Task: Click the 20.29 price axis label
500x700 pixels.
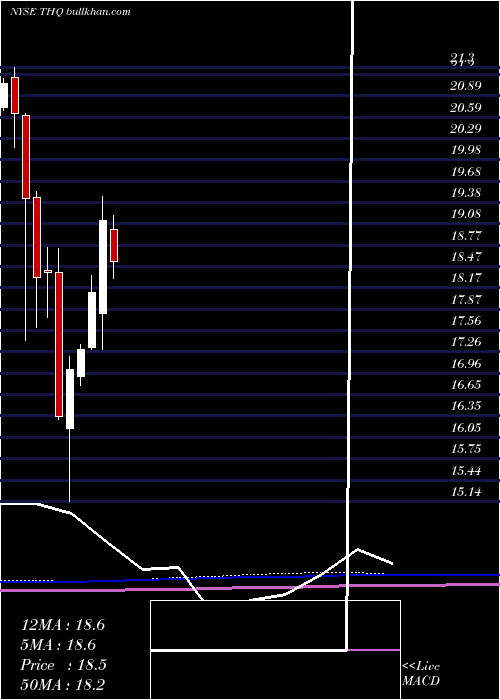Action: point(466,129)
